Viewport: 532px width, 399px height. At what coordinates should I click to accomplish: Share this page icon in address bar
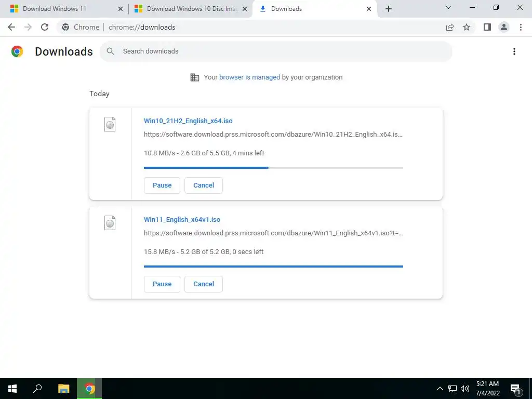pos(450,27)
